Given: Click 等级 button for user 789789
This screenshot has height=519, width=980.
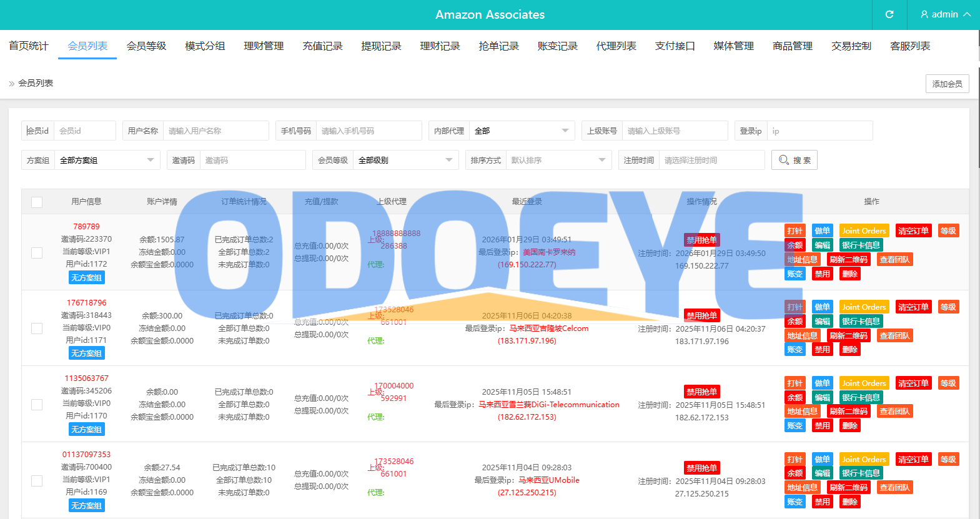Looking at the screenshot, I should 948,231.
